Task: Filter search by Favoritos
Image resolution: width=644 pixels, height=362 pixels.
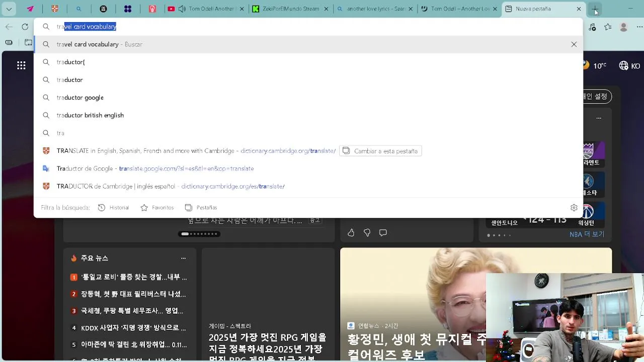Action: (x=157, y=208)
